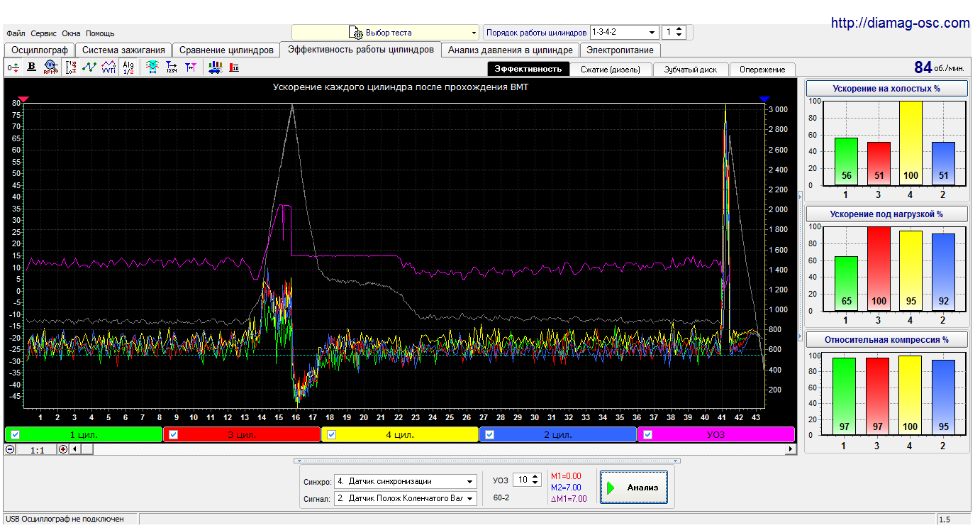
Task: Click the Ускорение под нагрузкой % header
Action: [886, 214]
